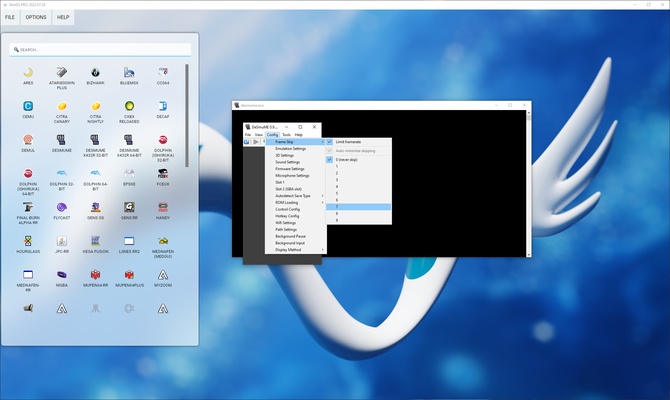Choose the highlighted frame skip value 7

[x=359, y=207]
